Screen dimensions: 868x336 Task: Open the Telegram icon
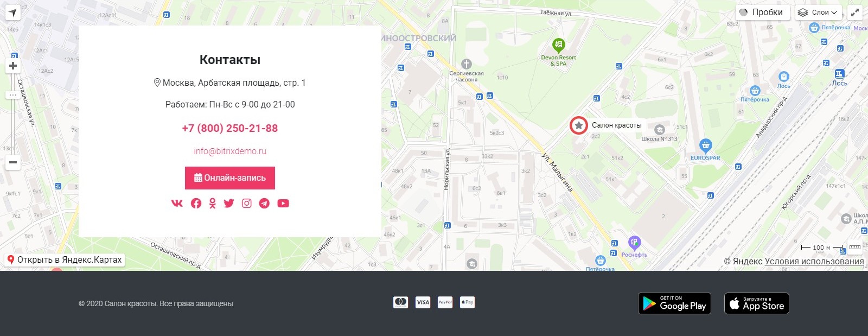[x=264, y=203]
